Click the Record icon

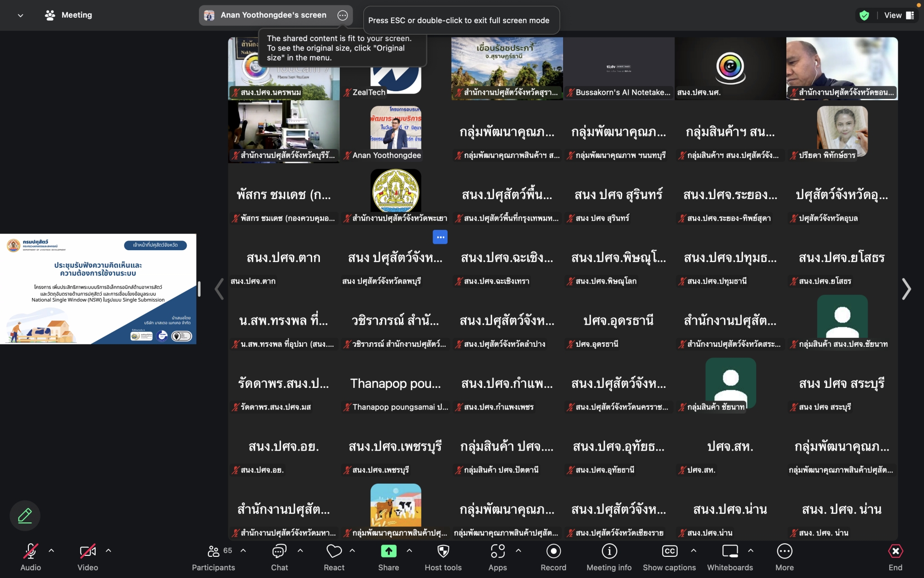[x=553, y=551]
